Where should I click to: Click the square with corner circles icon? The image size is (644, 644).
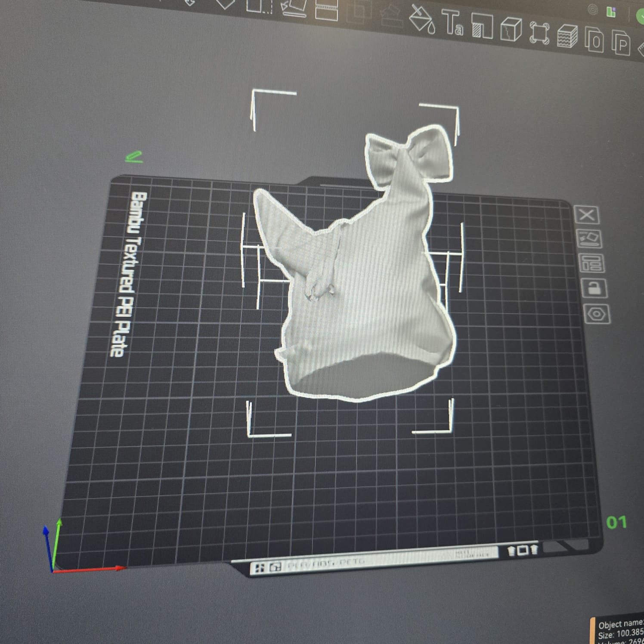(x=539, y=33)
